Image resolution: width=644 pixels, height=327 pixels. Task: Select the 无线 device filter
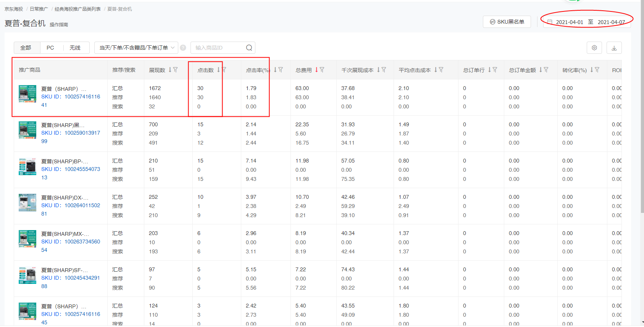[x=75, y=48]
